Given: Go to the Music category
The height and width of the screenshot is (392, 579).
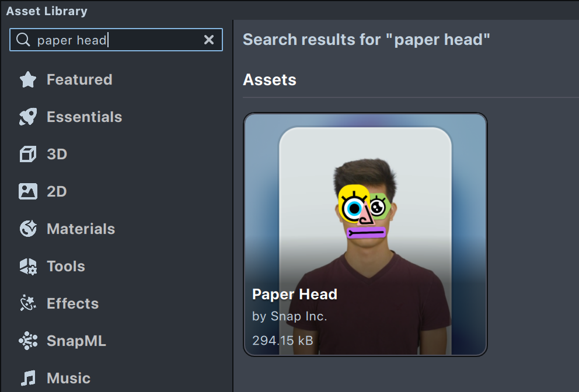Looking at the screenshot, I should (68, 378).
